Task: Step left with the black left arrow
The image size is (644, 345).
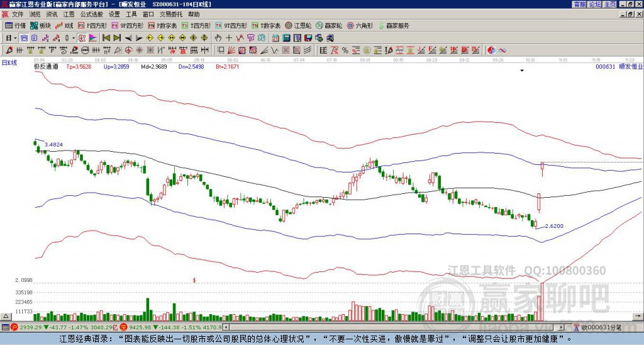Action: click(x=128, y=38)
